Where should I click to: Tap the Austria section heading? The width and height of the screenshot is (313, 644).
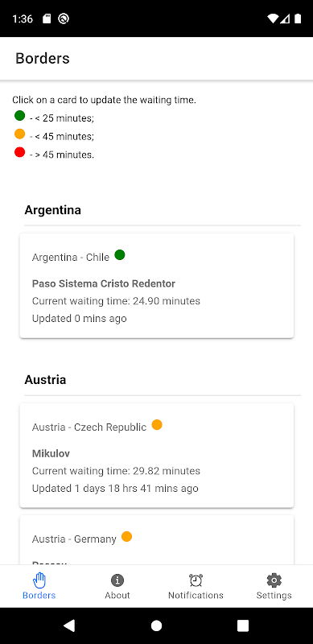(45, 380)
